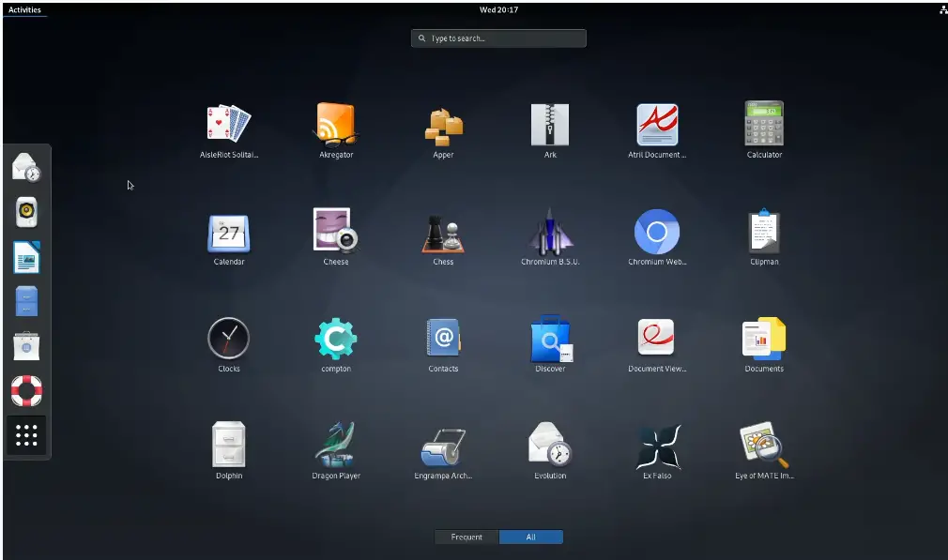The height and width of the screenshot is (560, 948).
Task: Launch the Documents app
Action: (x=764, y=339)
